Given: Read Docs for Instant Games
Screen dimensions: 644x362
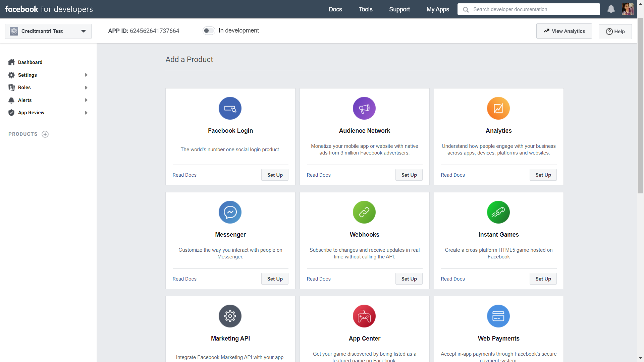Looking at the screenshot, I should [453, 279].
